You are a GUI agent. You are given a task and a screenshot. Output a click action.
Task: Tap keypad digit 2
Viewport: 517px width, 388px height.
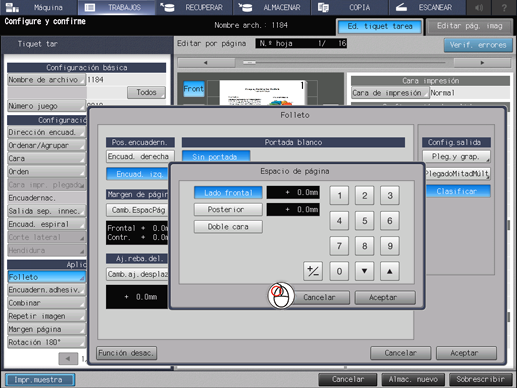pyautogui.click(x=364, y=195)
